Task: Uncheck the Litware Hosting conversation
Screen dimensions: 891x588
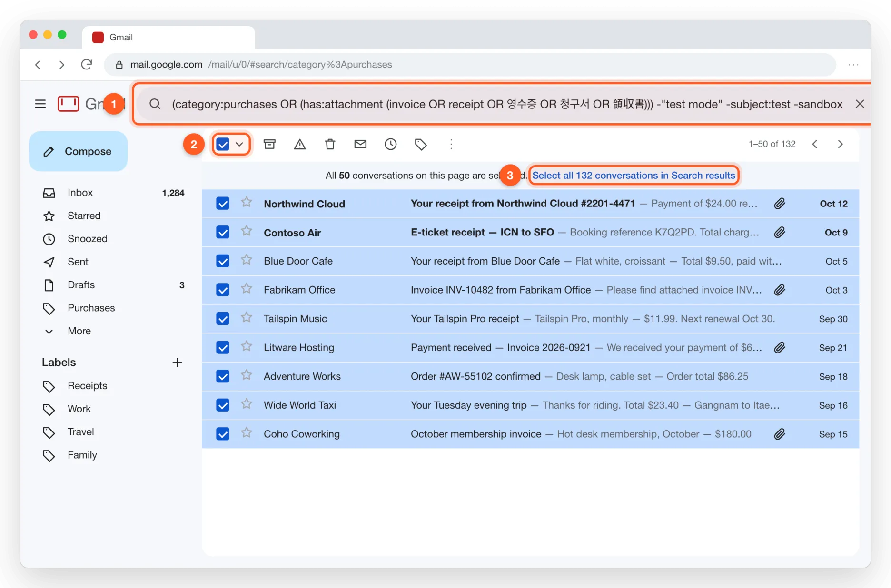Action: click(x=223, y=347)
